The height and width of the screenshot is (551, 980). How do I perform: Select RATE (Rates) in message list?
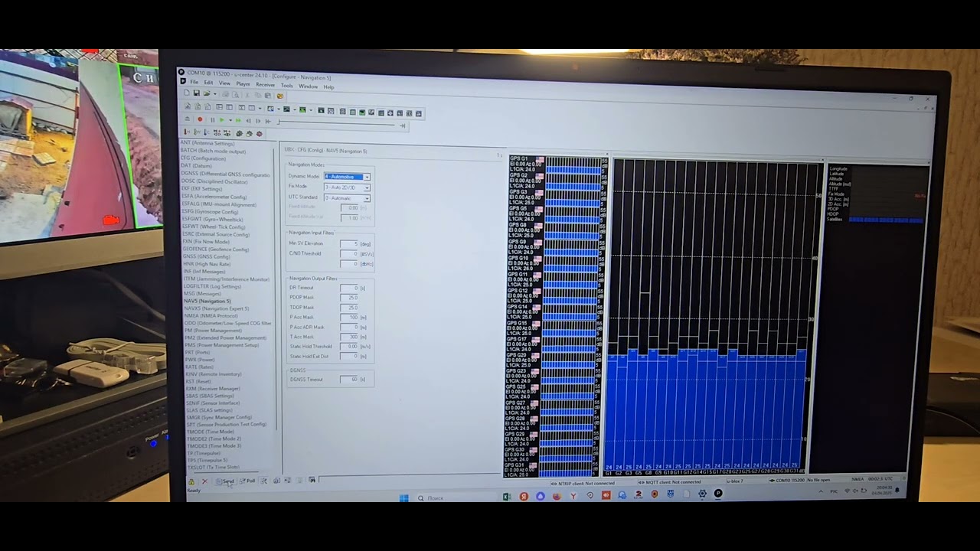point(200,367)
